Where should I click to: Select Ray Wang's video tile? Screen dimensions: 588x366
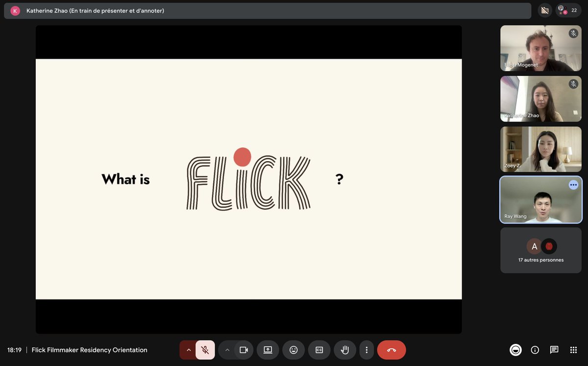click(x=541, y=199)
